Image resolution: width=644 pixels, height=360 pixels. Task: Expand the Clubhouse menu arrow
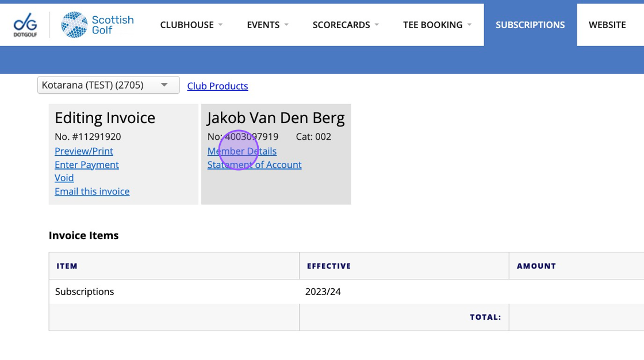tap(220, 25)
